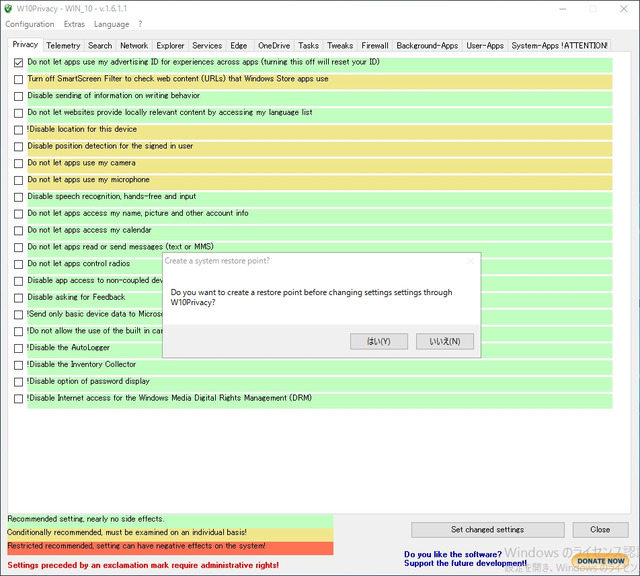Check Do not let apps use my camera

click(x=18, y=163)
